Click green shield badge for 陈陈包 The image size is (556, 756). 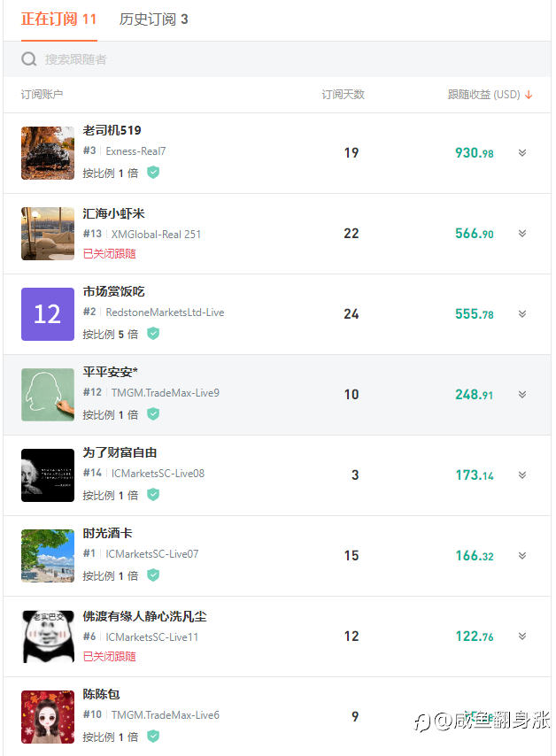pos(153,736)
